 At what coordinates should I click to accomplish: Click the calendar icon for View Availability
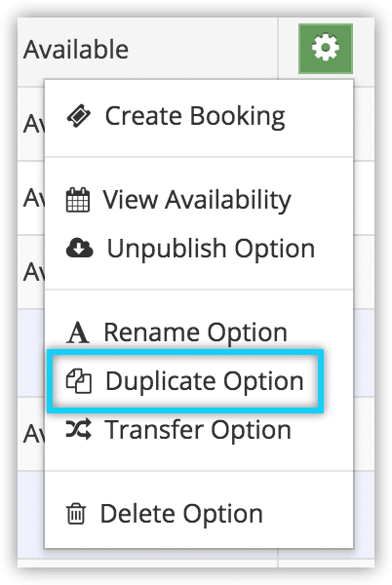pos(78,200)
